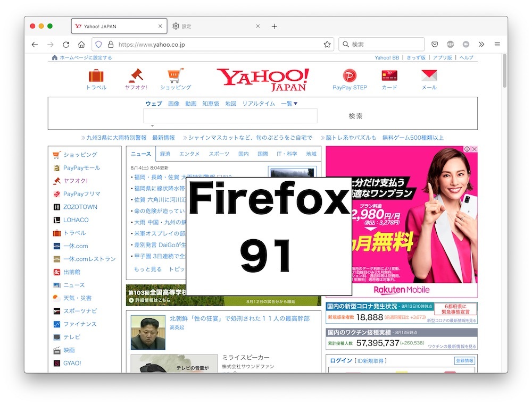This screenshot has width=532, height=405.
Task: Expand the 一覧 dropdown list
Action: point(289,104)
